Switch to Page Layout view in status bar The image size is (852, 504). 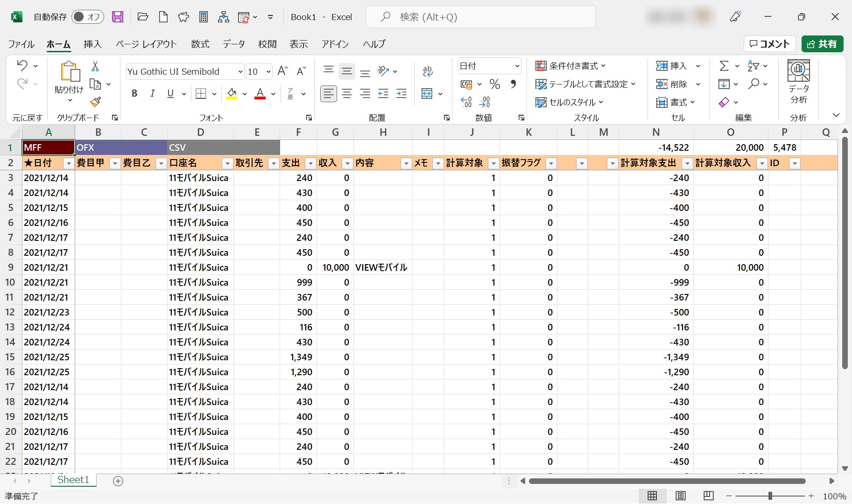(x=681, y=496)
